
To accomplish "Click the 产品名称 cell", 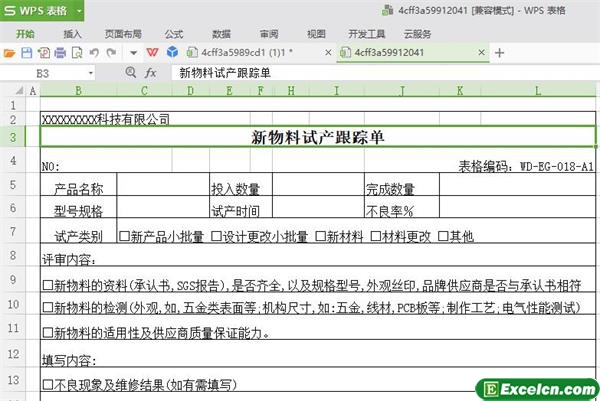I will (x=78, y=185).
